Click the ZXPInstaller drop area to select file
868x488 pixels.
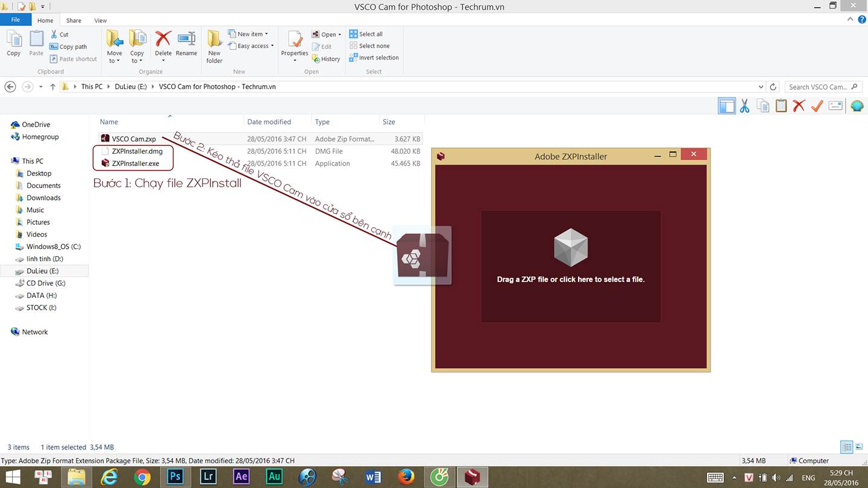pyautogui.click(x=571, y=266)
